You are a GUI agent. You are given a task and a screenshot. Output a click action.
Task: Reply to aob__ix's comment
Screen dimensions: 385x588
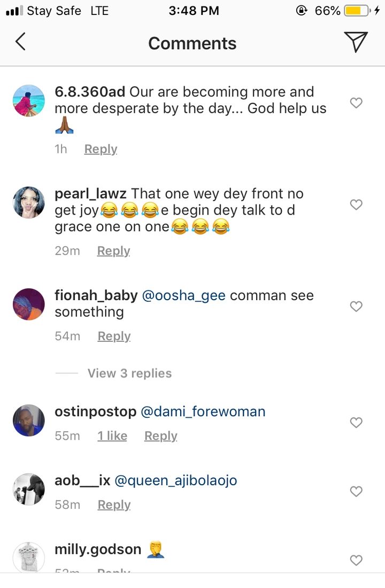point(114,505)
